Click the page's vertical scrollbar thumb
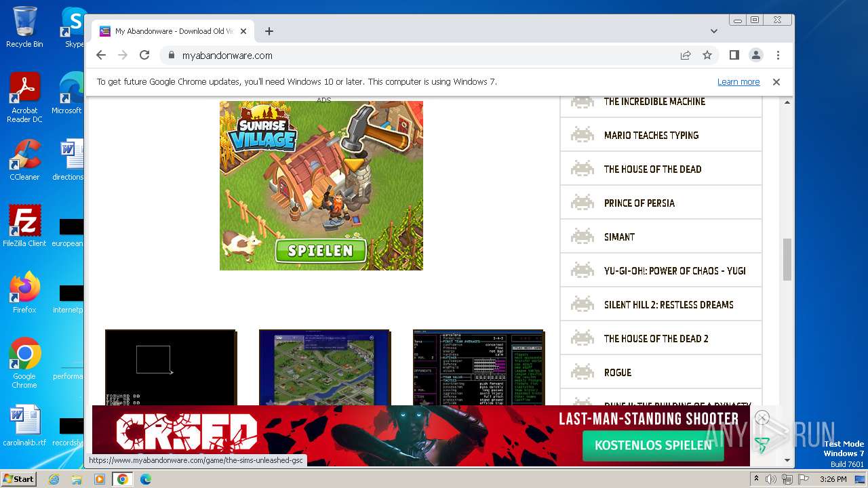 787,259
